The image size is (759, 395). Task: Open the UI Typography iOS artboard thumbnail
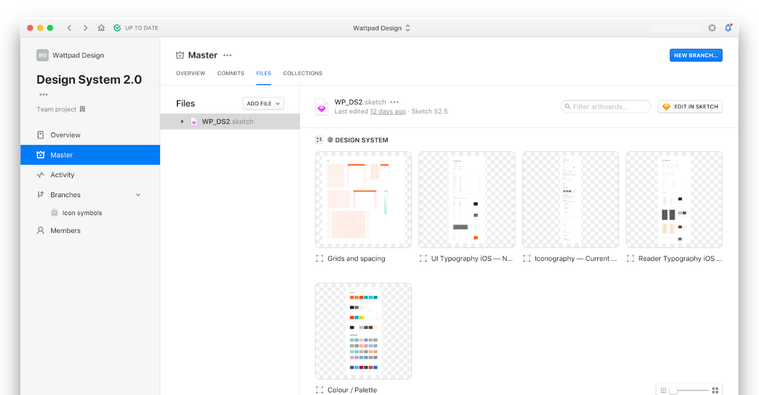click(467, 199)
